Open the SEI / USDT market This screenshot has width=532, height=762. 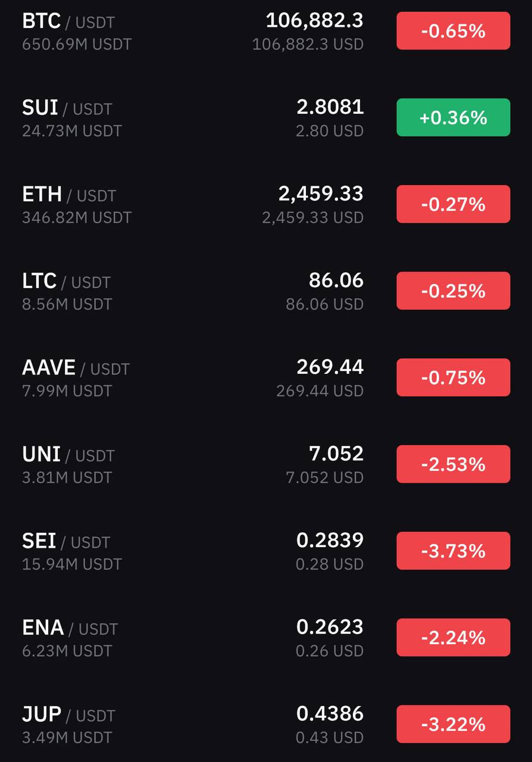tap(266, 551)
